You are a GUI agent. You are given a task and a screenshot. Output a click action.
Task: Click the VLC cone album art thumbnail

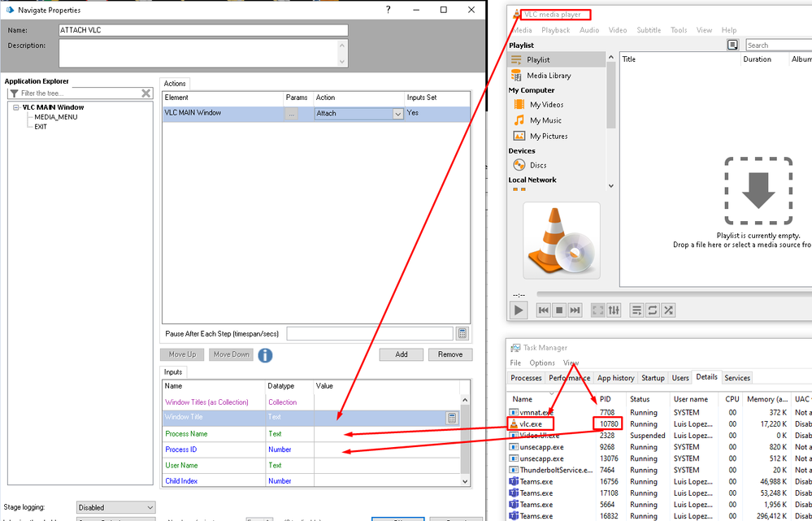coord(562,241)
